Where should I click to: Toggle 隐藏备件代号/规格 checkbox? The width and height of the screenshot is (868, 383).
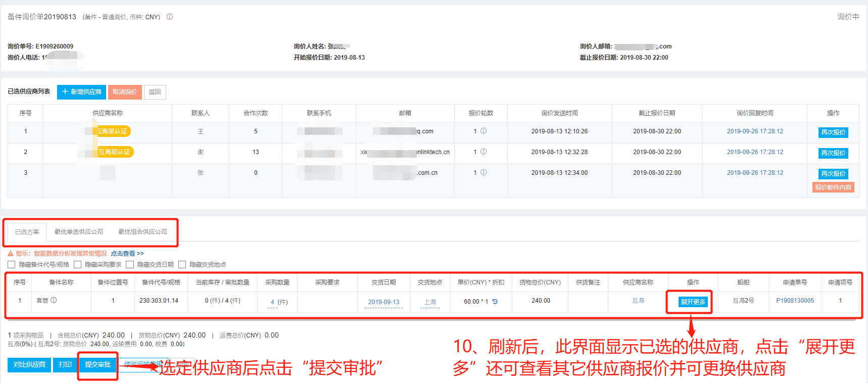pos(11,264)
